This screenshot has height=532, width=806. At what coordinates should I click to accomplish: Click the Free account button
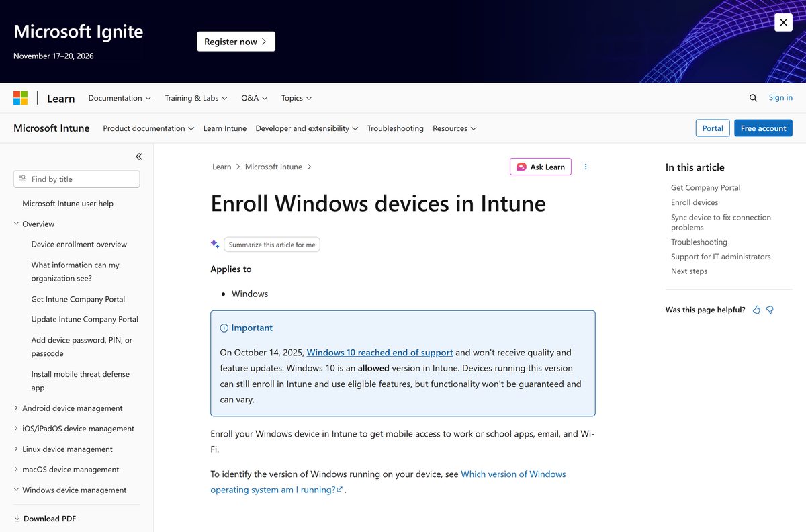point(763,128)
